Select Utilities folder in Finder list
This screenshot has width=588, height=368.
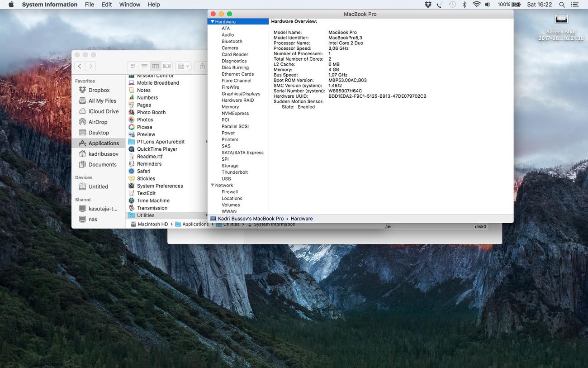[166, 215]
